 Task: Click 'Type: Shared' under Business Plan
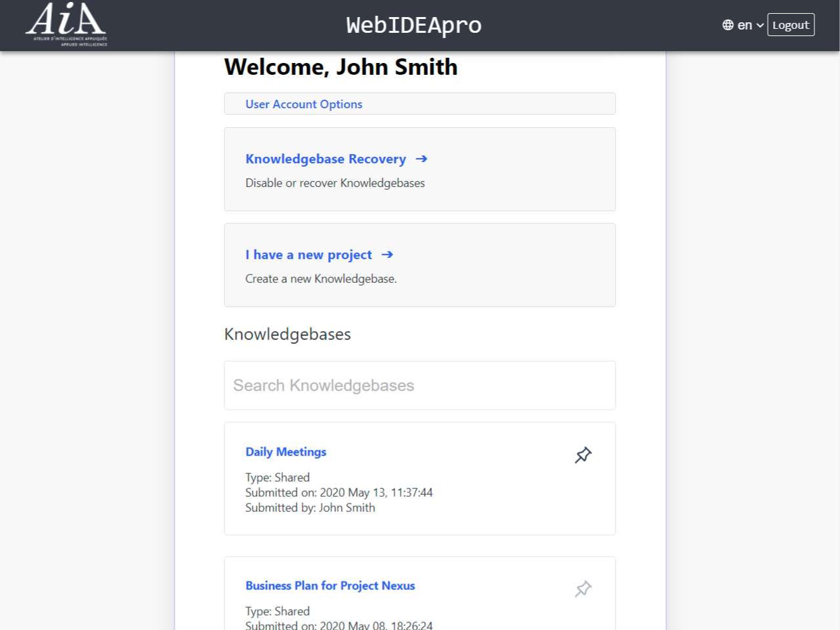(x=278, y=611)
